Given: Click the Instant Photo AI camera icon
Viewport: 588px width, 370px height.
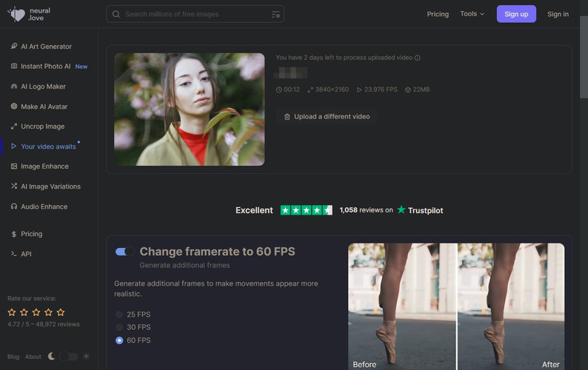Looking at the screenshot, I should tap(14, 66).
